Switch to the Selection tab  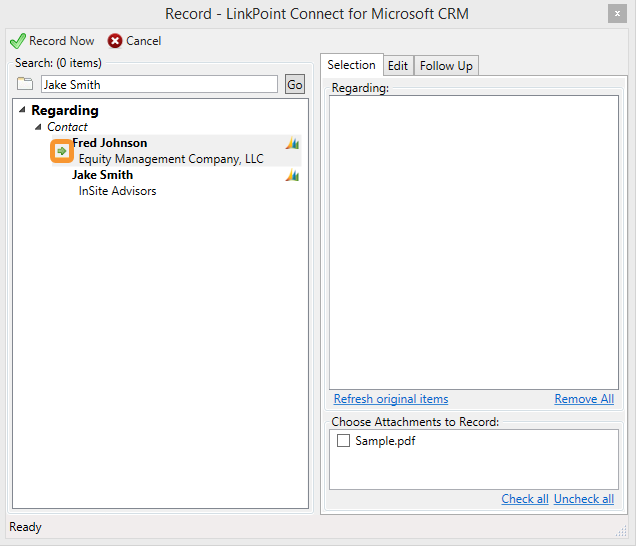[x=351, y=65]
